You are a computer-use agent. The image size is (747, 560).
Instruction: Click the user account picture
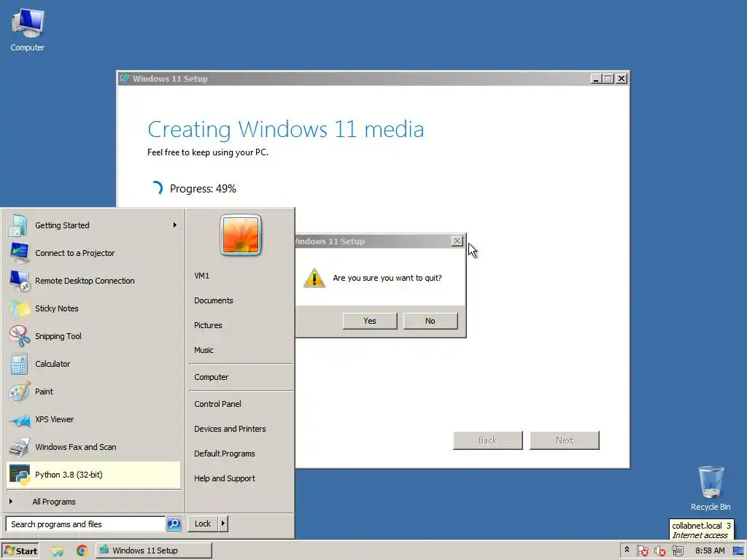241,236
